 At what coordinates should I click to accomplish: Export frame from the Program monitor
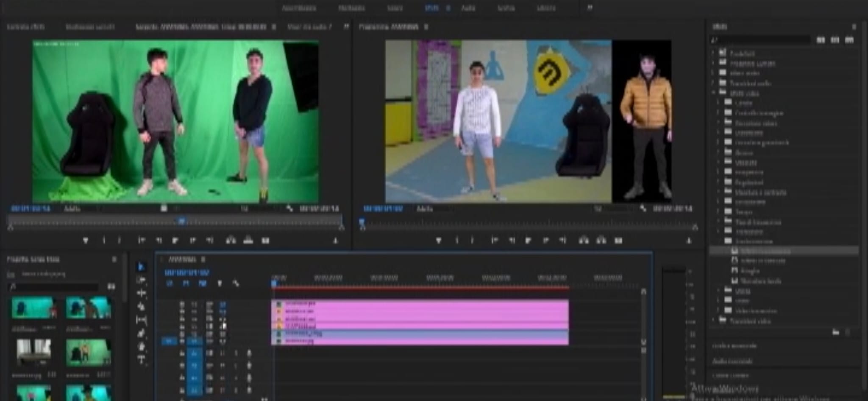tap(618, 241)
